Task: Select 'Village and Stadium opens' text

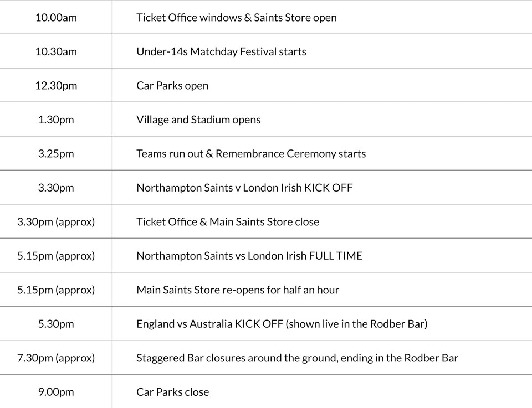Action: (x=198, y=120)
